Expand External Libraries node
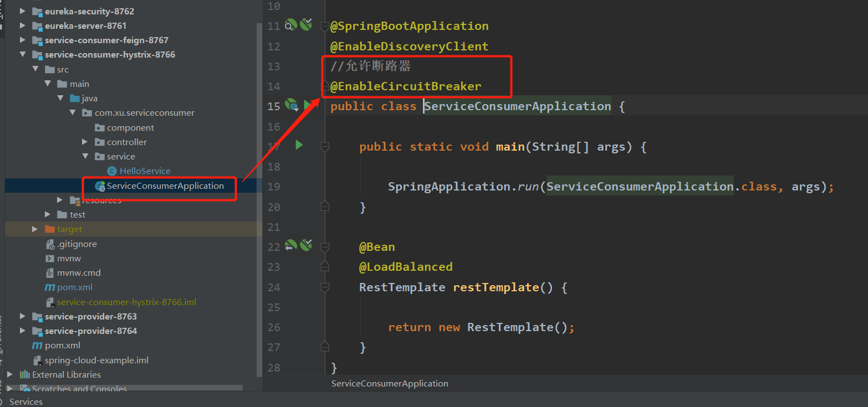Image resolution: width=868 pixels, height=407 pixels. pyautogui.click(x=10, y=374)
